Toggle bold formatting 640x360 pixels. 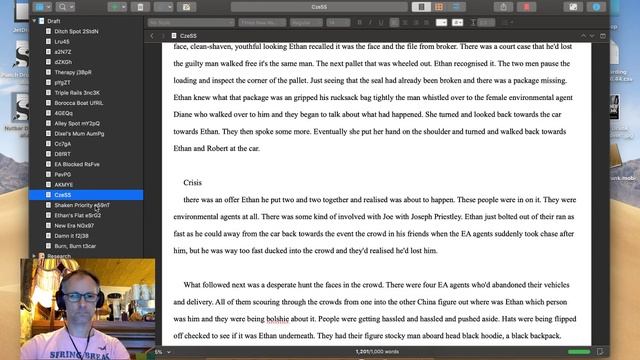tap(360, 22)
